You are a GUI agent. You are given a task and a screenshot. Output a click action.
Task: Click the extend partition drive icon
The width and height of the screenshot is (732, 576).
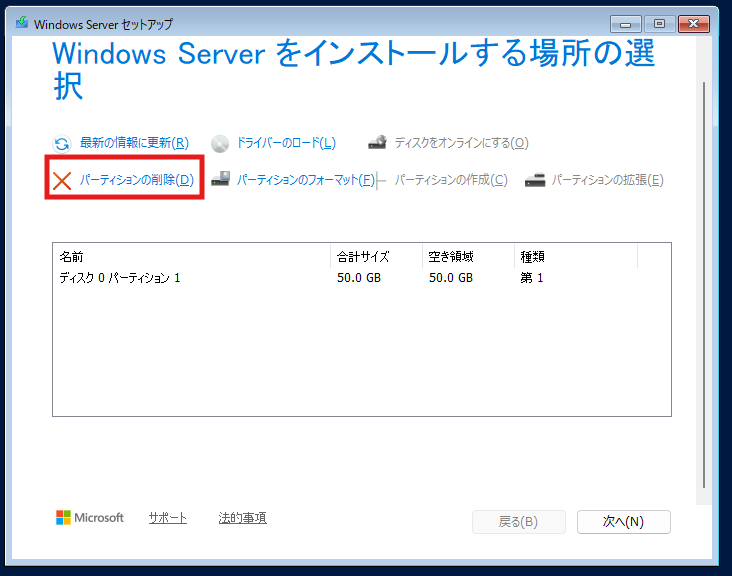(x=535, y=180)
